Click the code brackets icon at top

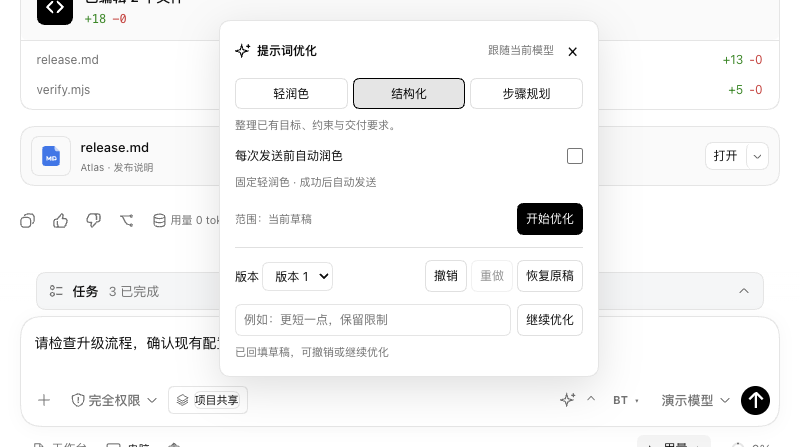pyautogui.click(x=55, y=9)
